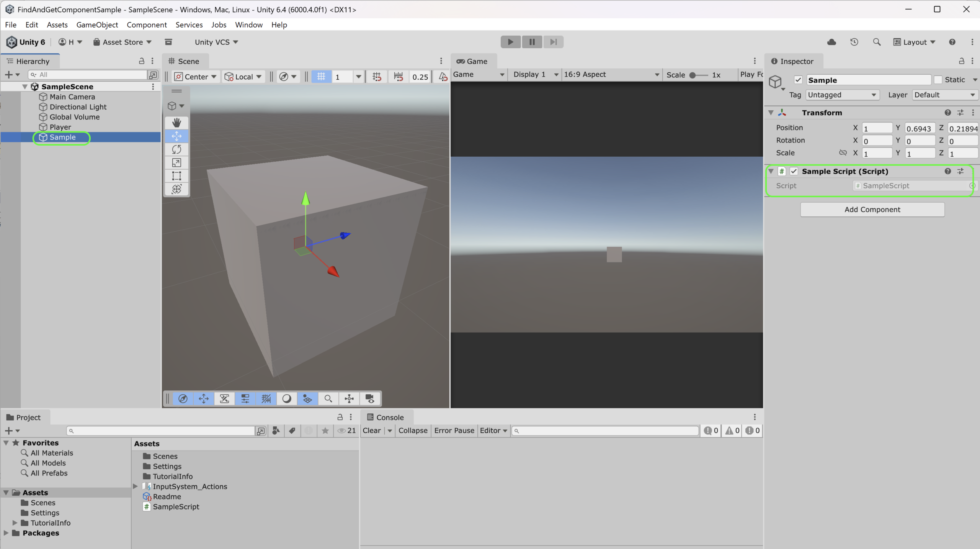980x549 pixels.
Task: Click the Pause button
Action: [532, 42]
